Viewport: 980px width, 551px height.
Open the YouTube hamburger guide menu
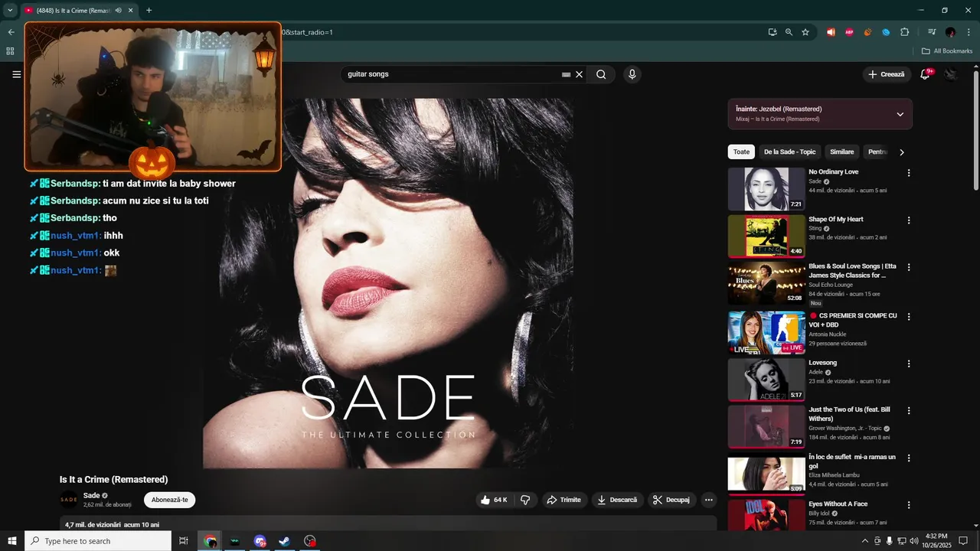(16, 74)
